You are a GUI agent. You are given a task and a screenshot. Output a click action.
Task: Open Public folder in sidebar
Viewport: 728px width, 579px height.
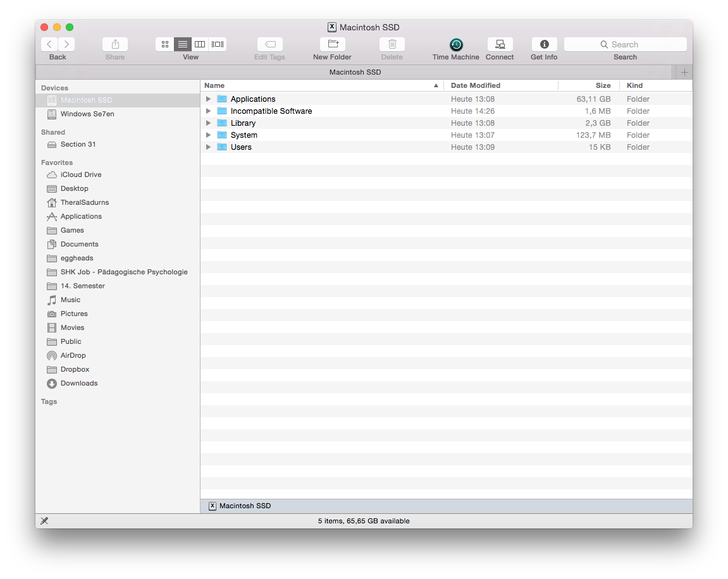click(118, 342)
